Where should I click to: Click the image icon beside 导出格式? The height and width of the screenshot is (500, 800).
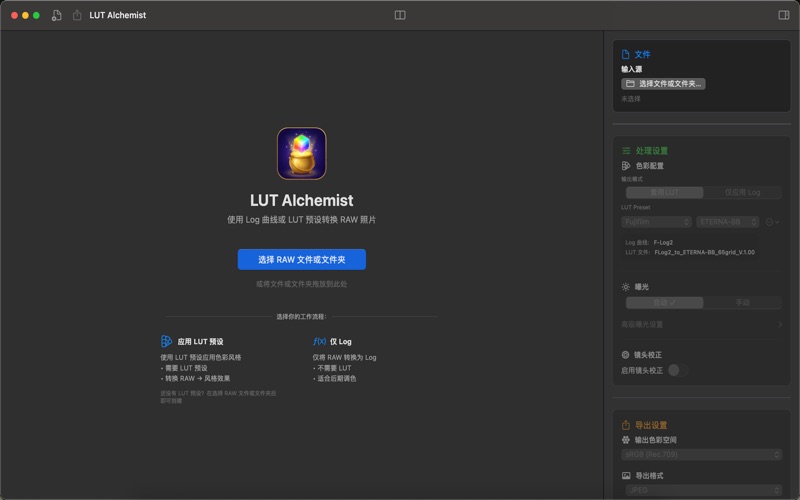[x=626, y=476]
